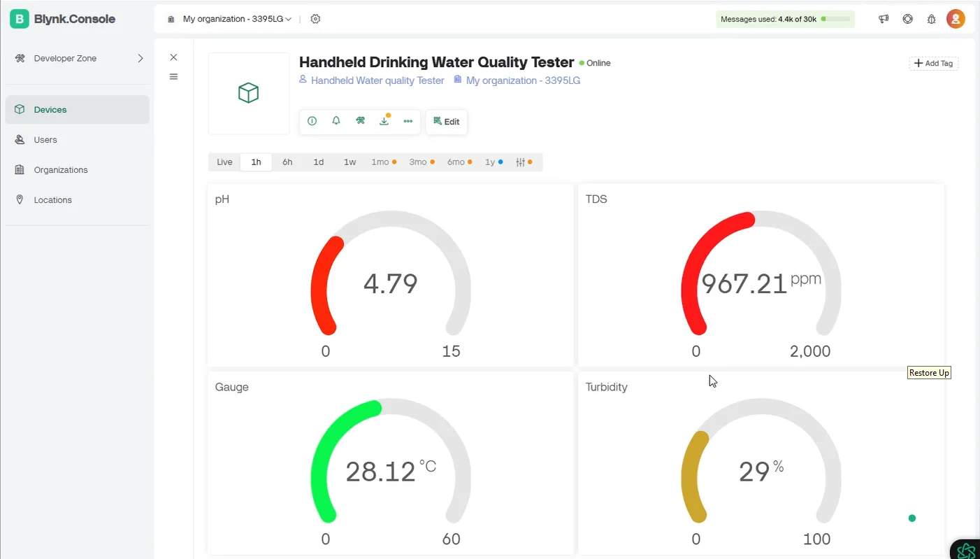
Task: Select the 1y time range
Action: [x=494, y=162]
